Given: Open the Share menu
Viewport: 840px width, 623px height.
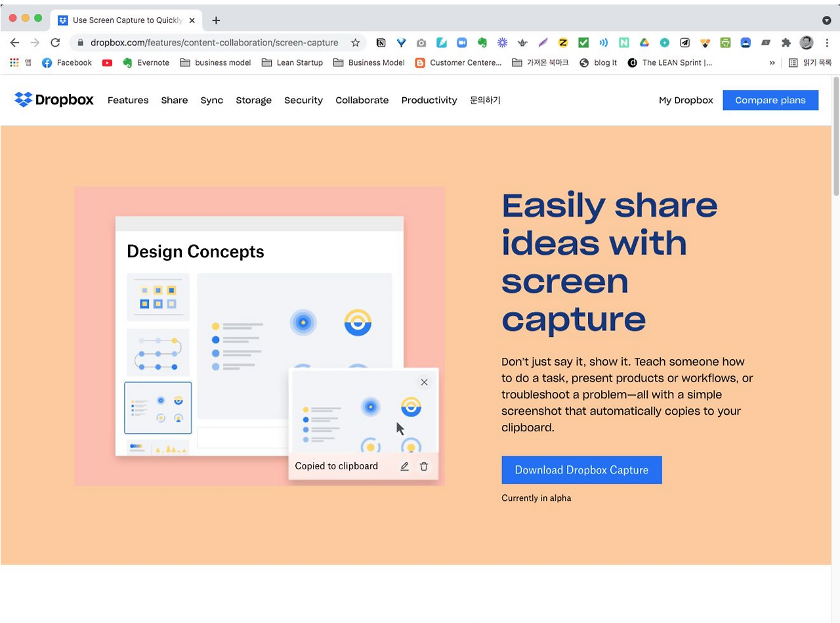Looking at the screenshot, I should [175, 100].
